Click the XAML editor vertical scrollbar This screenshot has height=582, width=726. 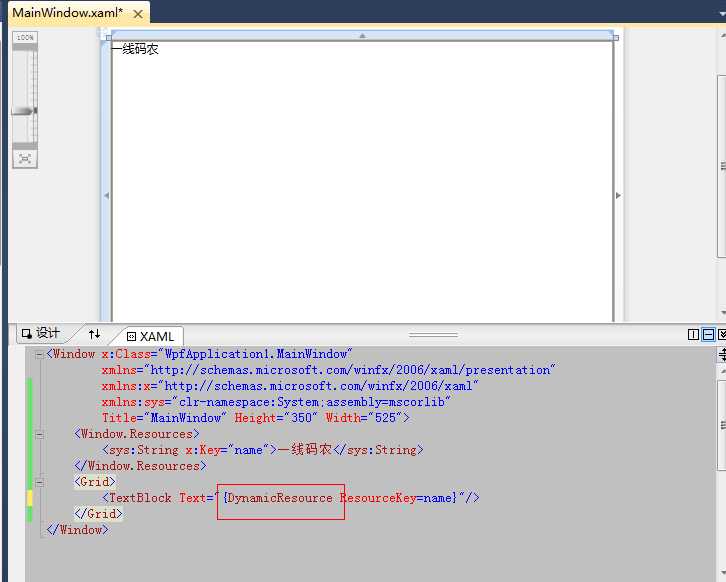[x=721, y=425]
